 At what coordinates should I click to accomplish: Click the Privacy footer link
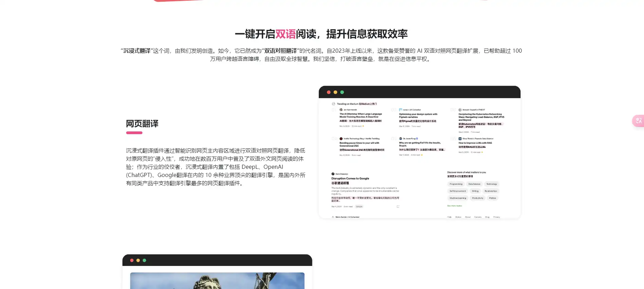coord(496,217)
